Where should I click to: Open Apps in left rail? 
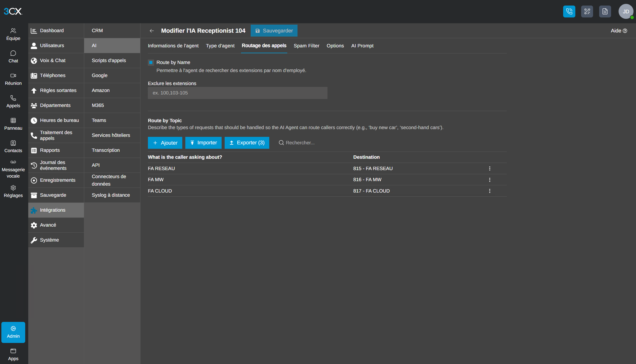point(13,355)
